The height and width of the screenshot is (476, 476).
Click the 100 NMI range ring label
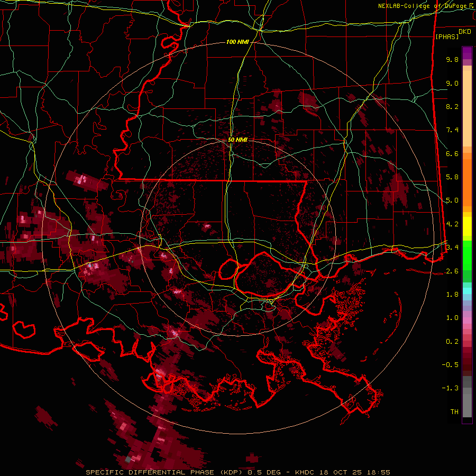(237, 42)
